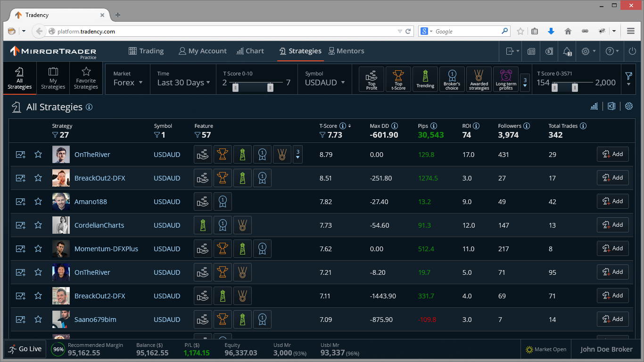This screenshot has width=644, height=362.
Task: Switch to the Trading tab
Action: tap(146, 51)
